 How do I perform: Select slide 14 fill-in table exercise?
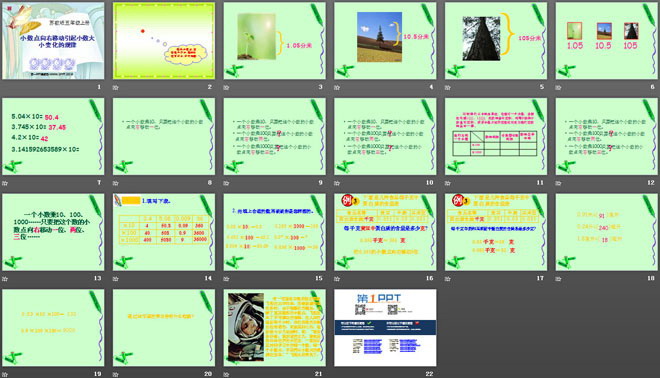click(164, 232)
